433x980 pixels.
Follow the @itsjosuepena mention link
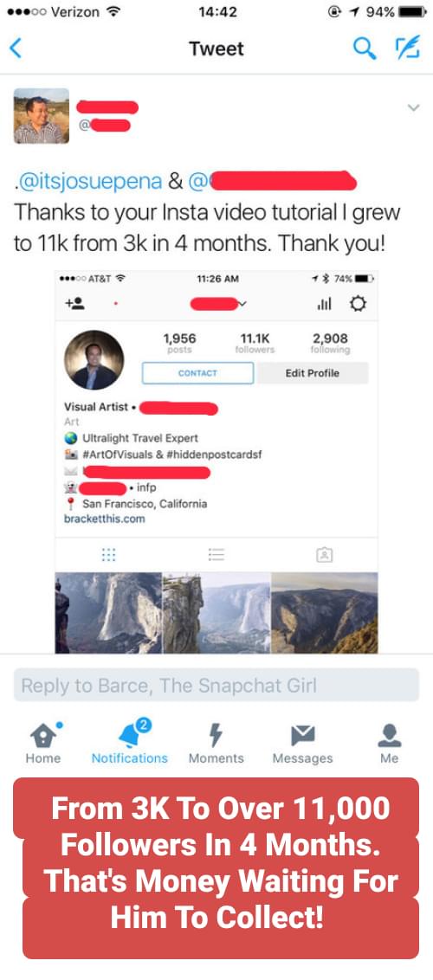click(x=88, y=181)
